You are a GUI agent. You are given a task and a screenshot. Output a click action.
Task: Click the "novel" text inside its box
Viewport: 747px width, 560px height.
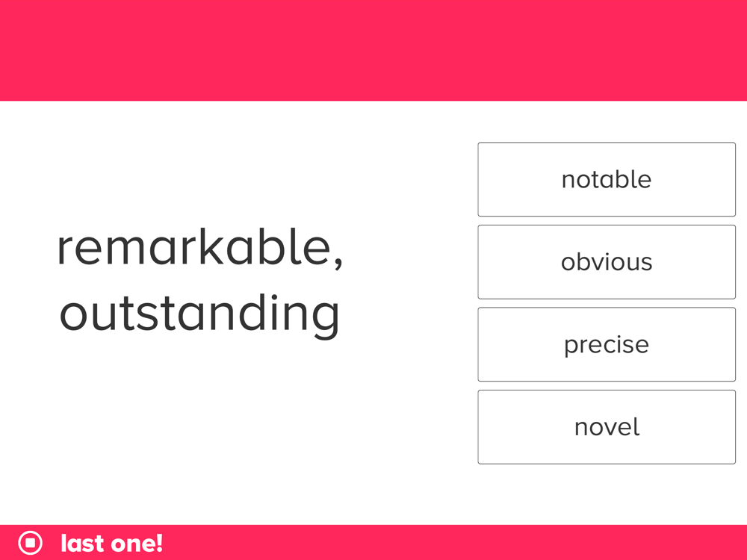tap(607, 426)
